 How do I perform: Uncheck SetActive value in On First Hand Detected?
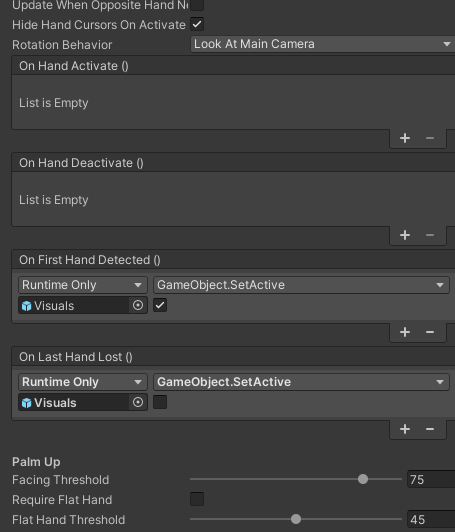click(x=160, y=305)
